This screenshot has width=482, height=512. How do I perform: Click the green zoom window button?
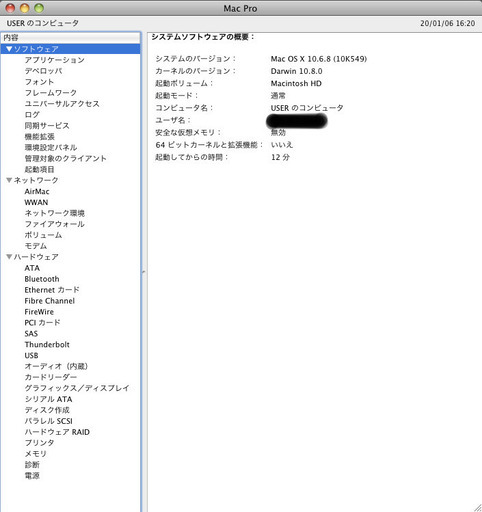click(x=39, y=8)
